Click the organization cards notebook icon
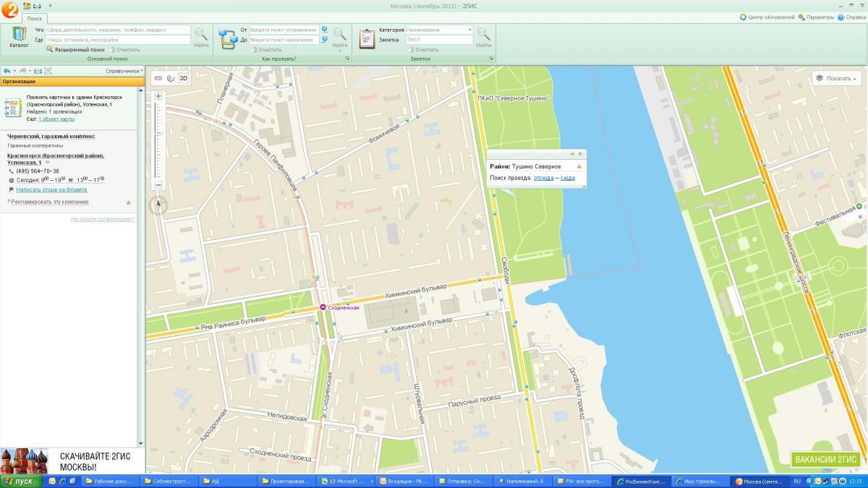This screenshot has width=868, height=488. click(x=13, y=107)
